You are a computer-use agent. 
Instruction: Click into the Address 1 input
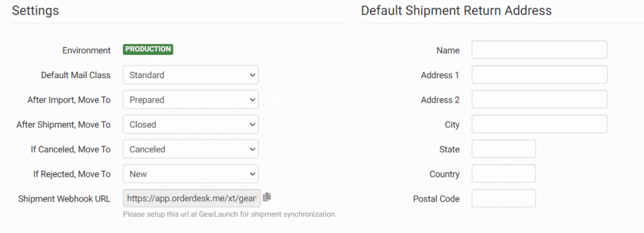click(539, 75)
